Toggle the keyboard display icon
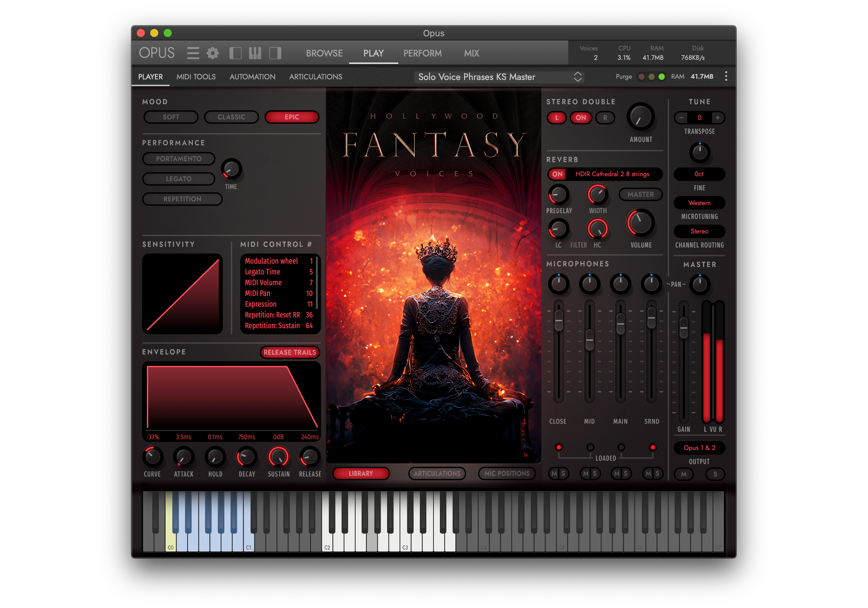Viewport: 868px width, 608px height. pyautogui.click(x=255, y=53)
